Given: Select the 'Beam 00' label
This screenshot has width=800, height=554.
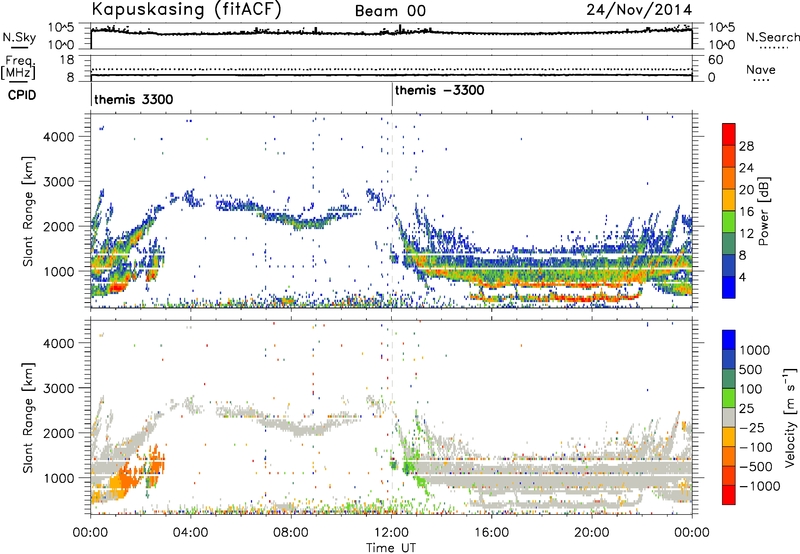Looking at the screenshot, I should [390, 11].
